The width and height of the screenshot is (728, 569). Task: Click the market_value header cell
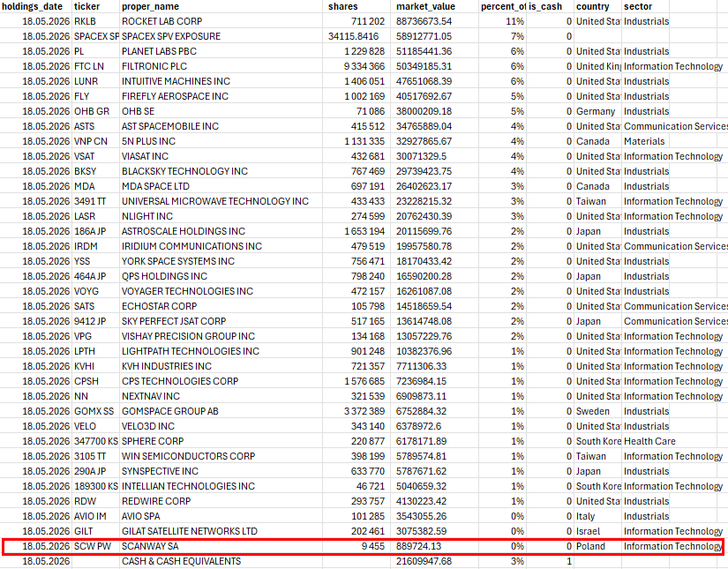(x=434, y=6)
